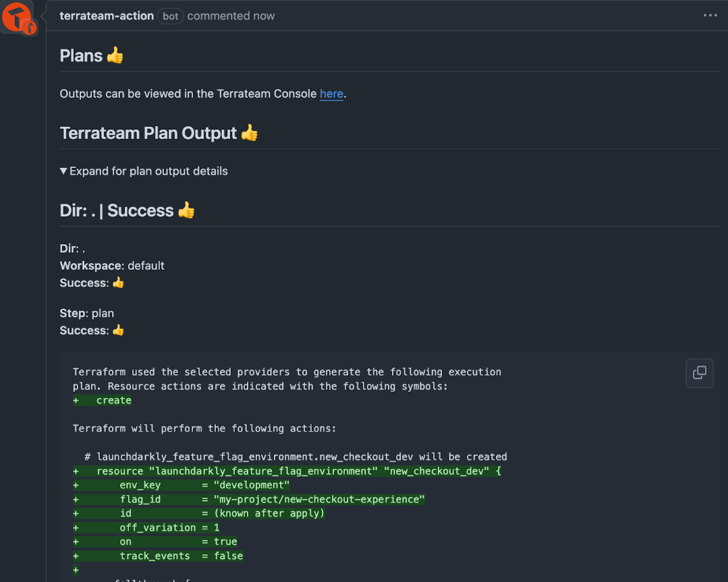The image size is (728, 582).
Task: Click the Terrateam bot avatar icon
Action: [17, 17]
